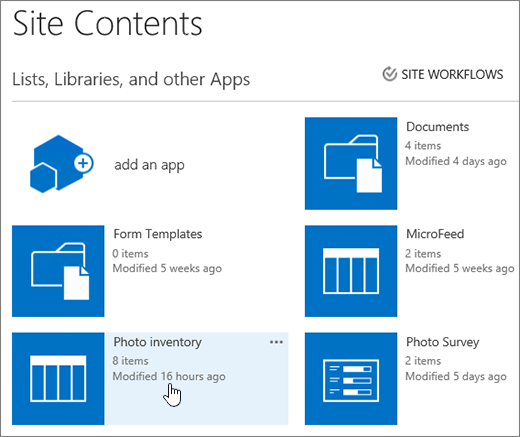This screenshot has width=520, height=437.
Task: Open the Form Templates title link
Action: pos(158,234)
